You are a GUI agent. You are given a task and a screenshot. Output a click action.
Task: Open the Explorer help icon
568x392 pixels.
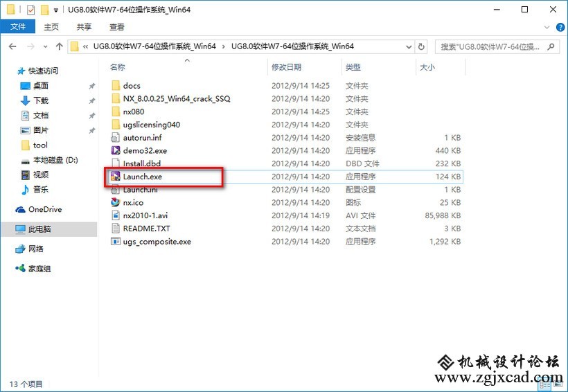[560, 27]
